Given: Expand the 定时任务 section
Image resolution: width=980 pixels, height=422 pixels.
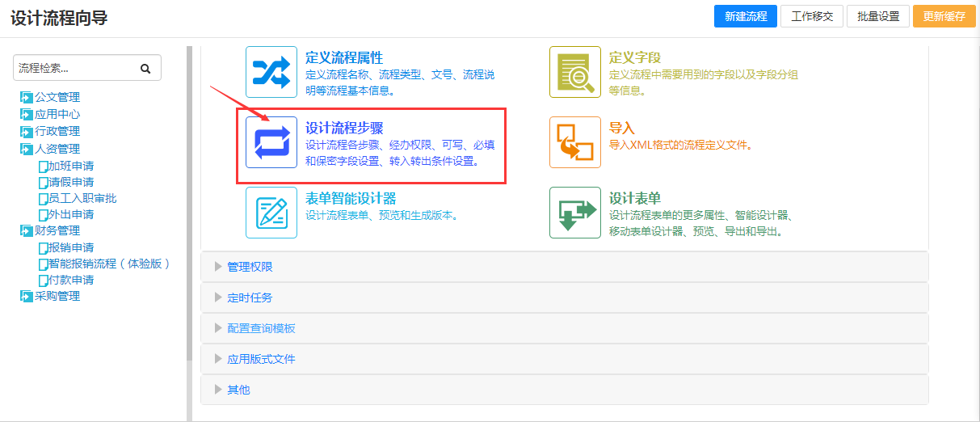Looking at the screenshot, I should coord(250,298).
